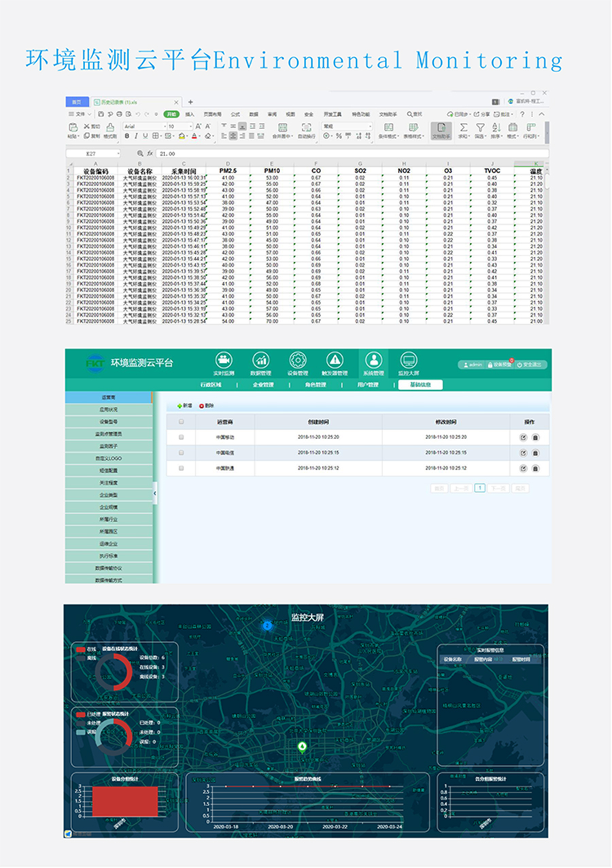
Task: Click the teal 误报 legend swatch
Action: 80,731
